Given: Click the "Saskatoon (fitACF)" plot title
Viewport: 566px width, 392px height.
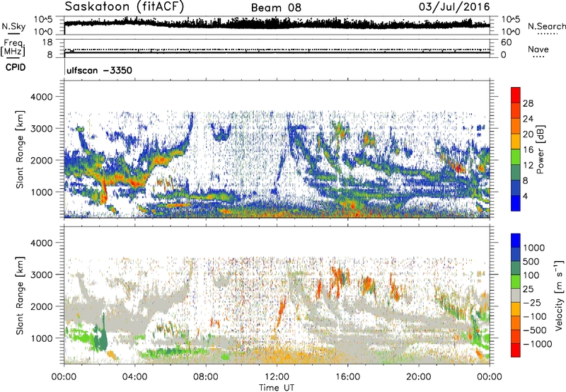Looking at the screenshot, I should coord(125,7).
